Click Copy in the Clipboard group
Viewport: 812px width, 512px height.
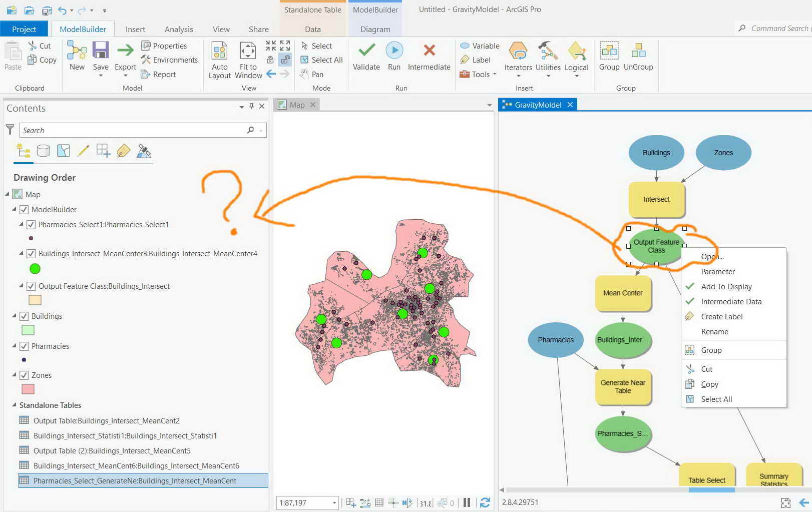tap(42, 60)
